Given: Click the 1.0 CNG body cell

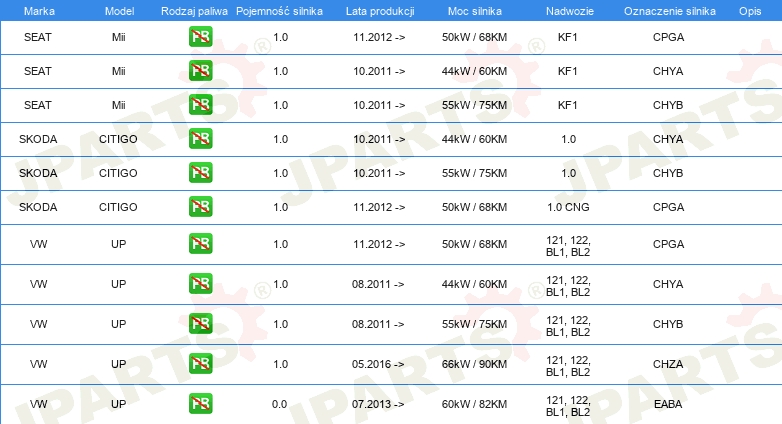Looking at the screenshot, I should pos(568,207).
